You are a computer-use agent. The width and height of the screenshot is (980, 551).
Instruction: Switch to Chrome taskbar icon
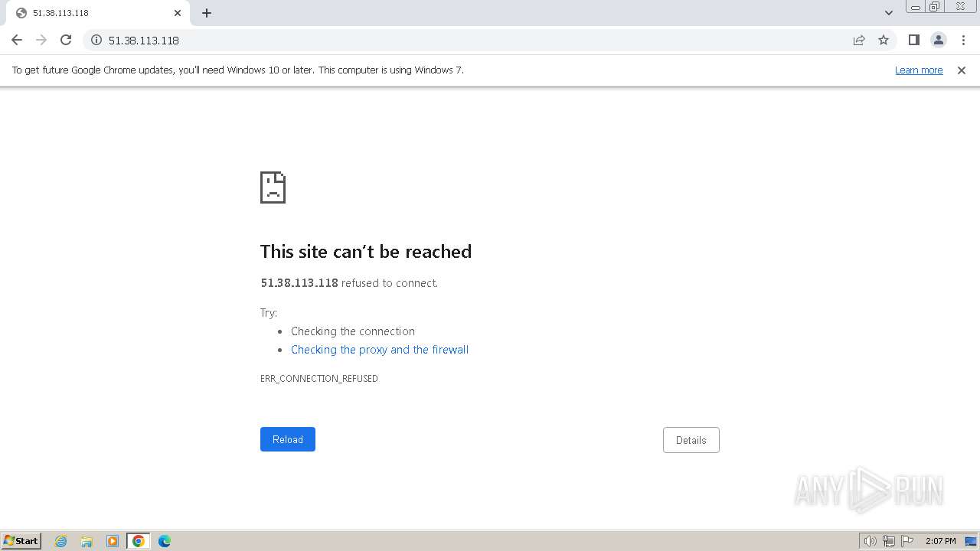139,541
